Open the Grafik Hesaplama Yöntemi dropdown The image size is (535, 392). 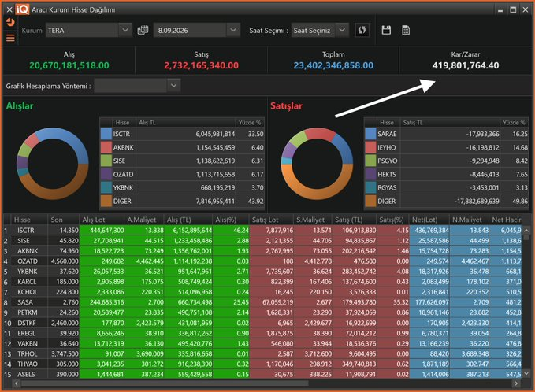[x=173, y=86]
